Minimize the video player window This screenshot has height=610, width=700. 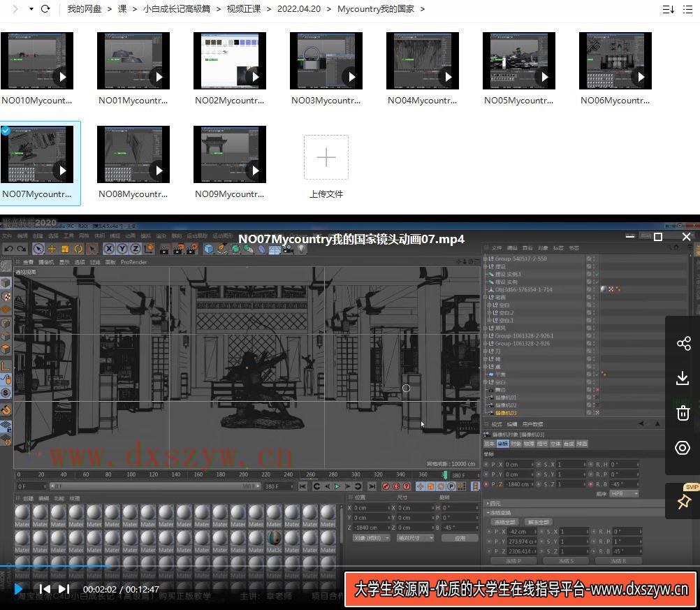click(630, 237)
